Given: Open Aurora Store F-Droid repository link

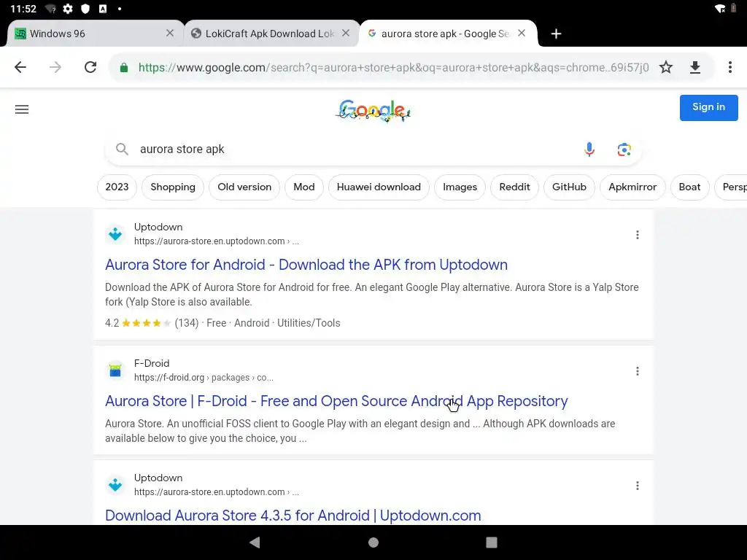Looking at the screenshot, I should coord(336,401).
